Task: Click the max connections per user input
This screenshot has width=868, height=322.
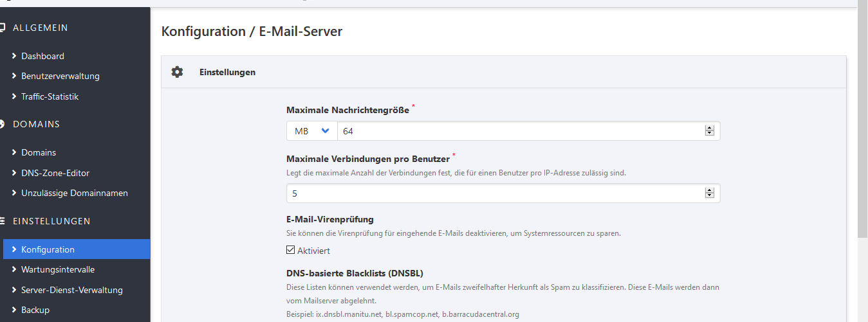Action: (495, 193)
